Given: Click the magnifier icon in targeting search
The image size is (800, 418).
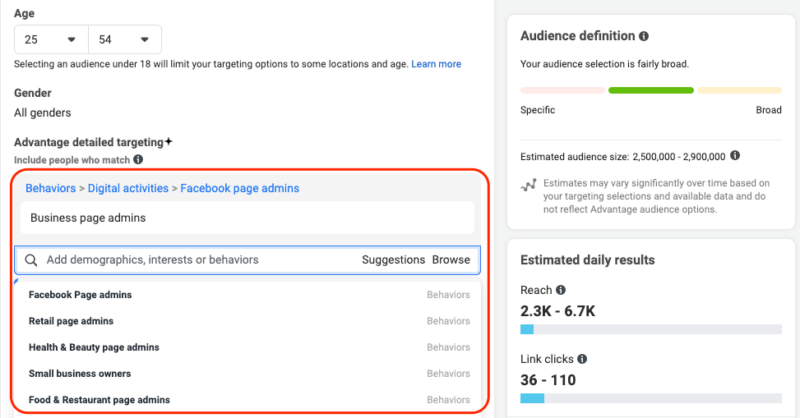Looking at the screenshot, I should point(31,260).
